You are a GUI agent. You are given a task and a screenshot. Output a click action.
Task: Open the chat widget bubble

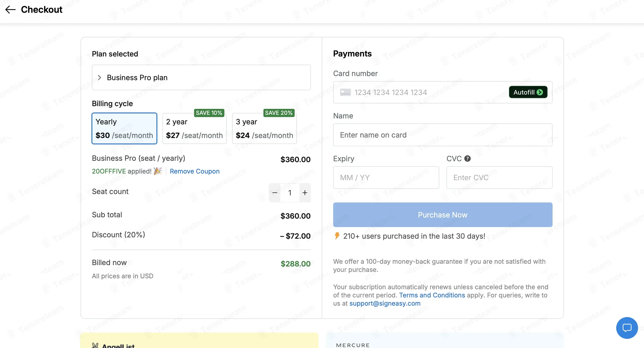coord(627,328)
